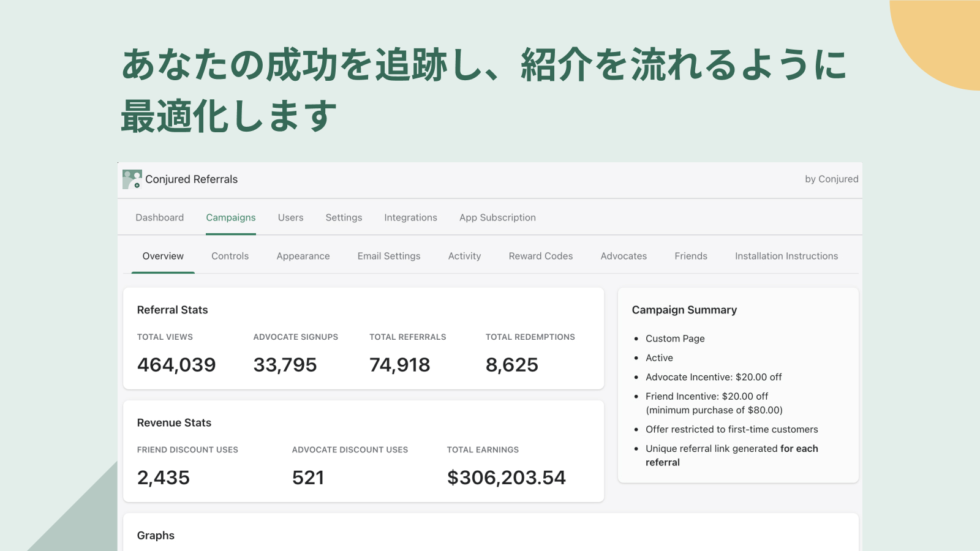This screenshot has width=980, height=551.
Task: Click the Advocate Incentive $20.00 off item
Action: click(714, 377)
